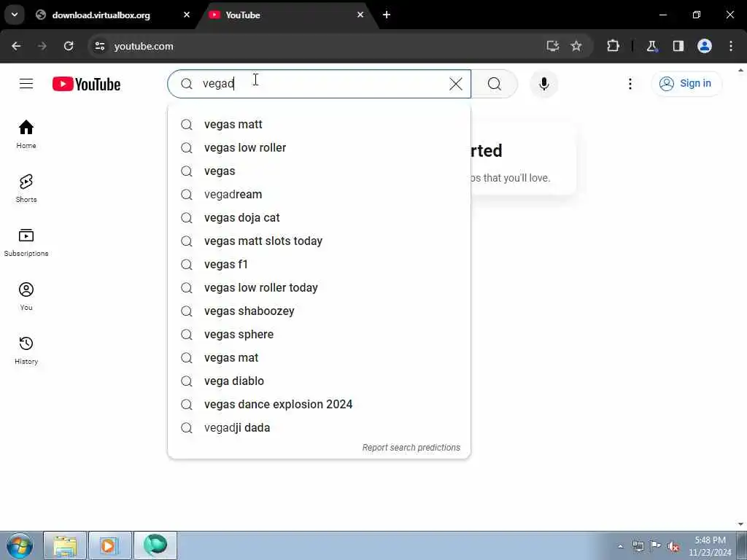Choose the 'vegas low roller' suggestion

click(320, 147)
